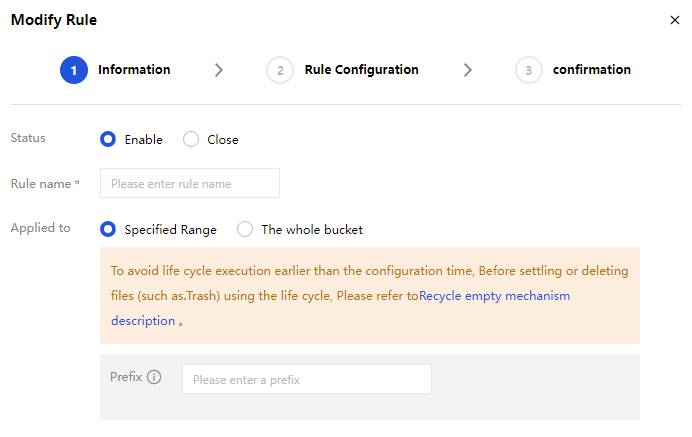692x437 pixels.
Task: Click the step 2 circle icon
Action: point(280,70)
